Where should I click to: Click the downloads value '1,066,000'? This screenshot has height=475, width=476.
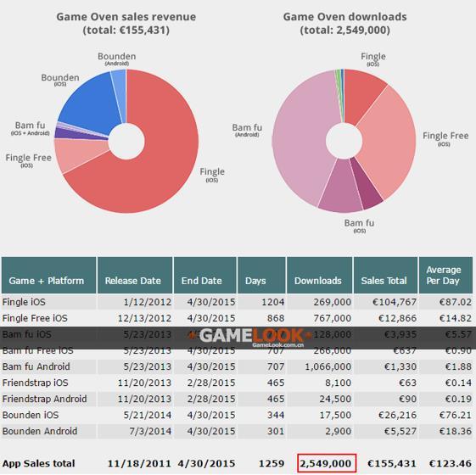pos(328,366)
